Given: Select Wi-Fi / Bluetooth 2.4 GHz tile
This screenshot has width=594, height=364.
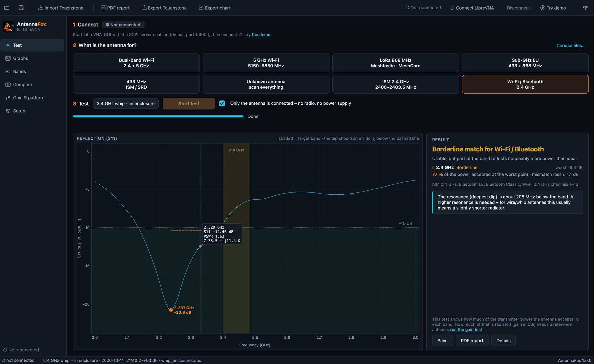Looking at the screenshot, I should coord(525,84).
